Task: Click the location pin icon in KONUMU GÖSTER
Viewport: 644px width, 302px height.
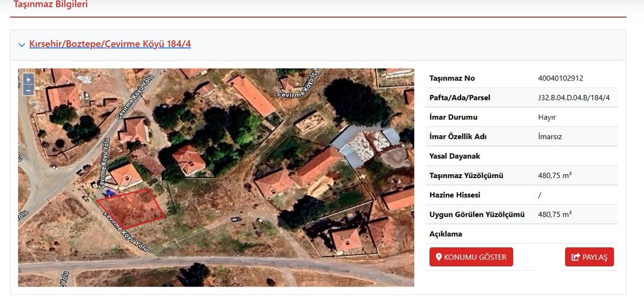Action: click(x=438, y=257)
